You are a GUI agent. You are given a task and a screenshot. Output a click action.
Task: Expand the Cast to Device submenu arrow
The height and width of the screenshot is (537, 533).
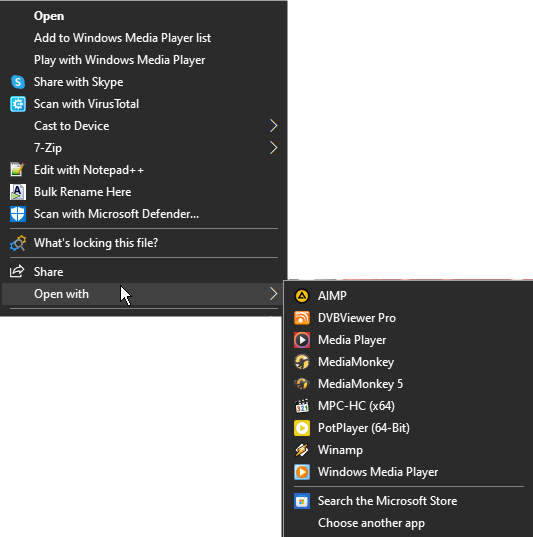pyautogui.click(x=273, y=126)
